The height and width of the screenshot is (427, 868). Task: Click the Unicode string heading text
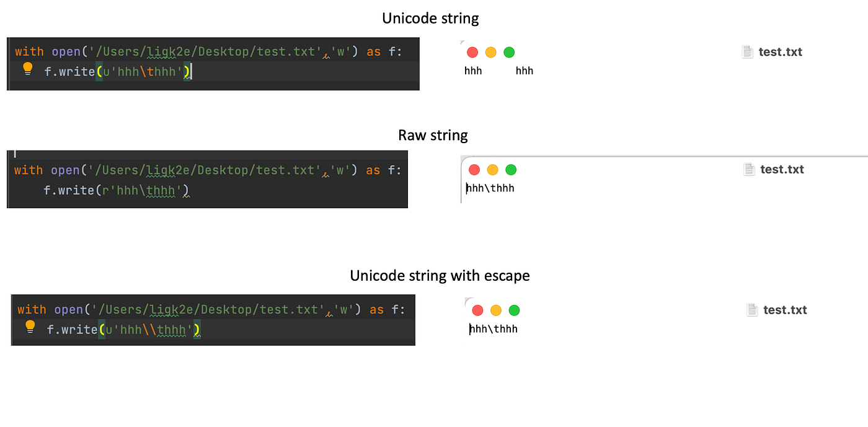coord(430,18)
